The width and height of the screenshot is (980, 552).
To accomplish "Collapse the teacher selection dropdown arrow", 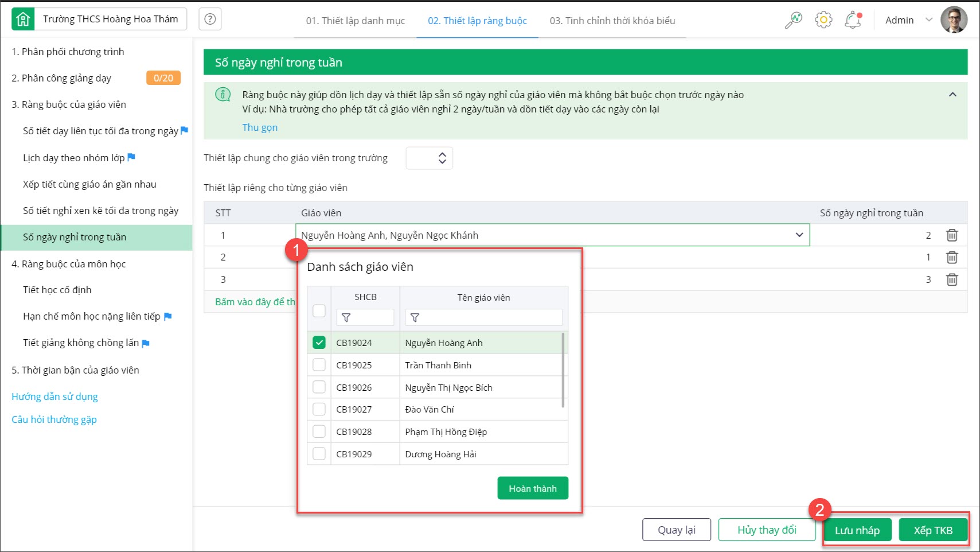I will click(x=799, y=235).
